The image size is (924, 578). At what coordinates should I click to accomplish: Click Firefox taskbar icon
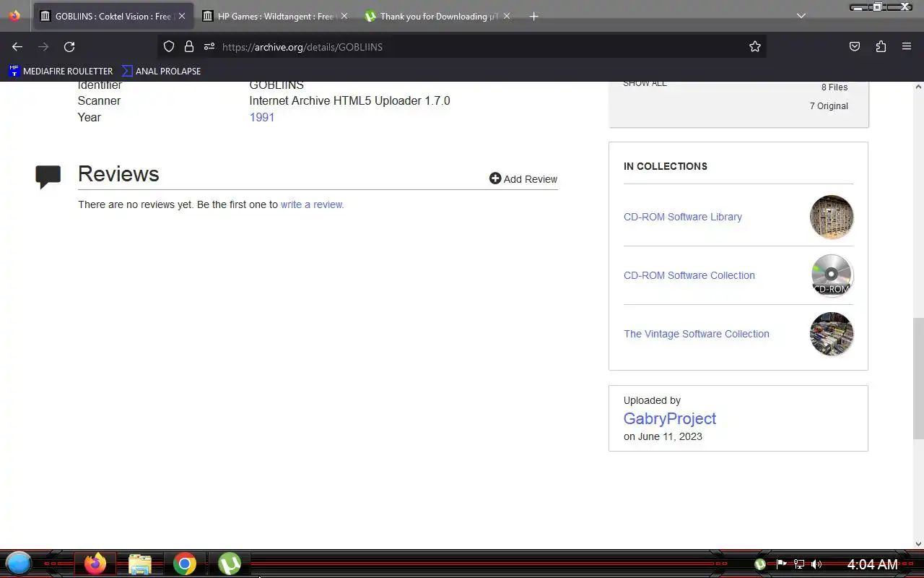click(95, 564)
